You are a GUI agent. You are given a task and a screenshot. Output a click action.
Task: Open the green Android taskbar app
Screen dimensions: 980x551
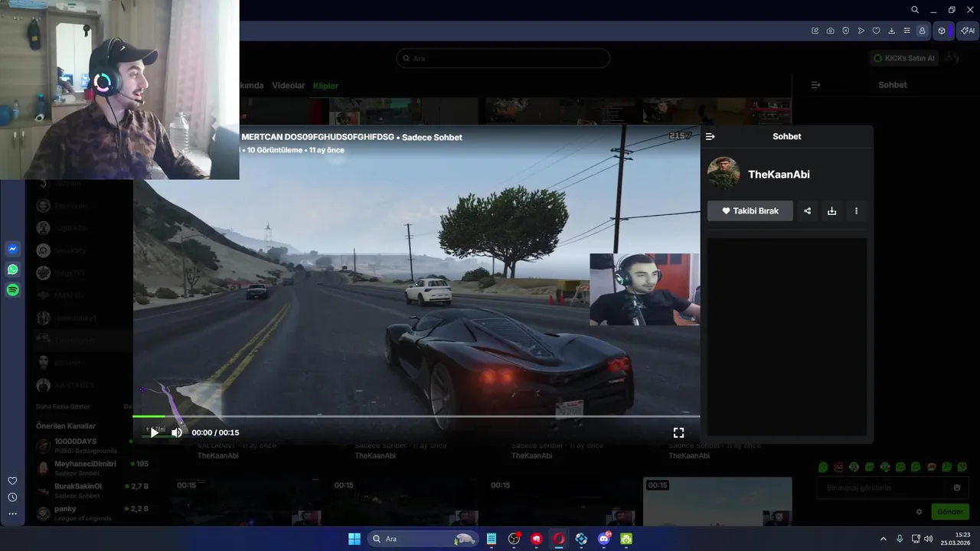[x=626, y=539]
